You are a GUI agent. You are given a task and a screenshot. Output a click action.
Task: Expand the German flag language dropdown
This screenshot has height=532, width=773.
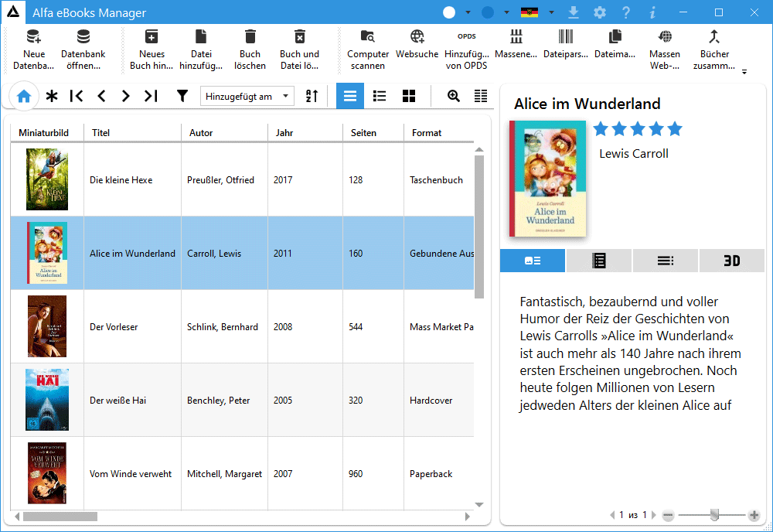(x=551, y=13)
